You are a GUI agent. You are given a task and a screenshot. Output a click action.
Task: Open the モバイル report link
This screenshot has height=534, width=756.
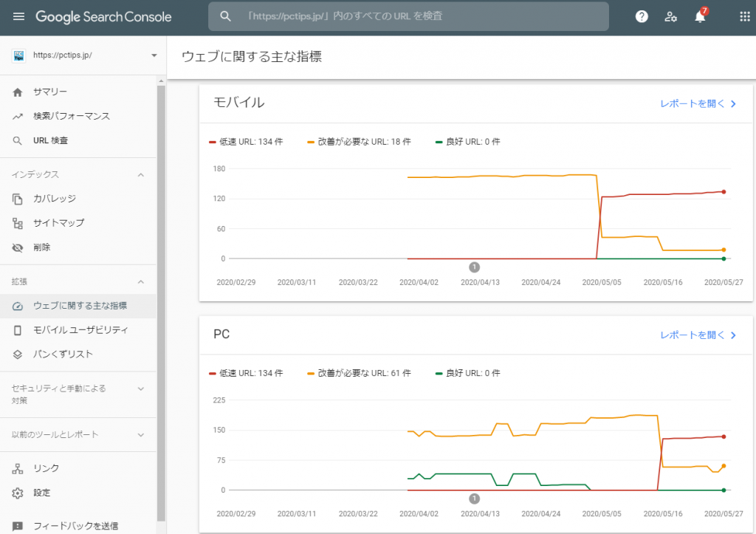pos(698,103)
